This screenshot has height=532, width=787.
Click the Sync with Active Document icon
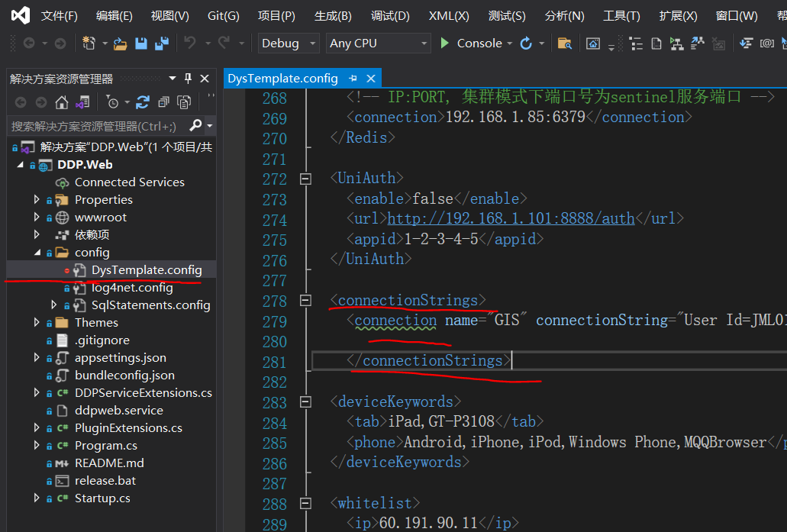[x=143, y=102]
